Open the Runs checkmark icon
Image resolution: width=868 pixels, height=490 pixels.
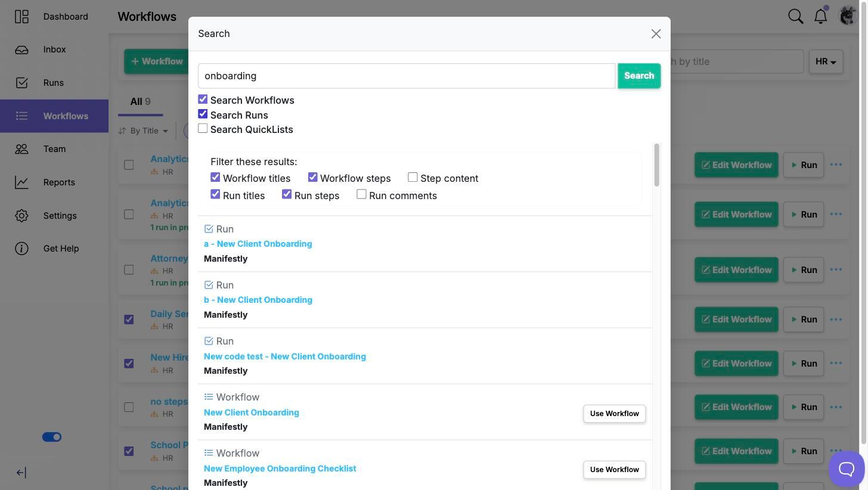coord(21,83)
